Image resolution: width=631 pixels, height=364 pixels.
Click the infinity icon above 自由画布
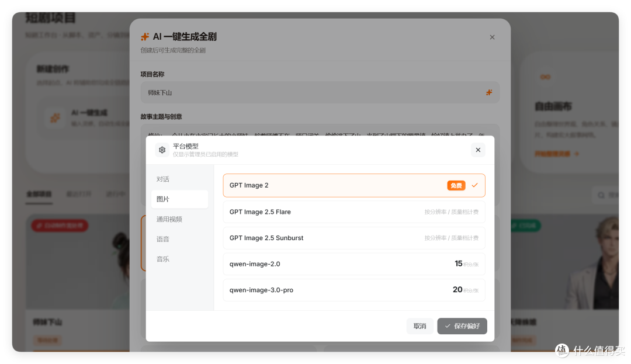tap(545, 77)
